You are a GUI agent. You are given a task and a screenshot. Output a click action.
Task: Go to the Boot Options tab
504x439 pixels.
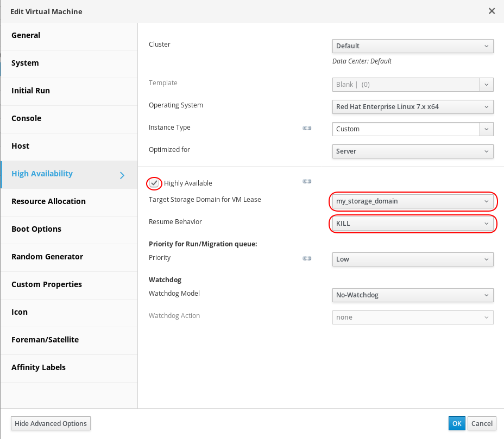point(36,229)
